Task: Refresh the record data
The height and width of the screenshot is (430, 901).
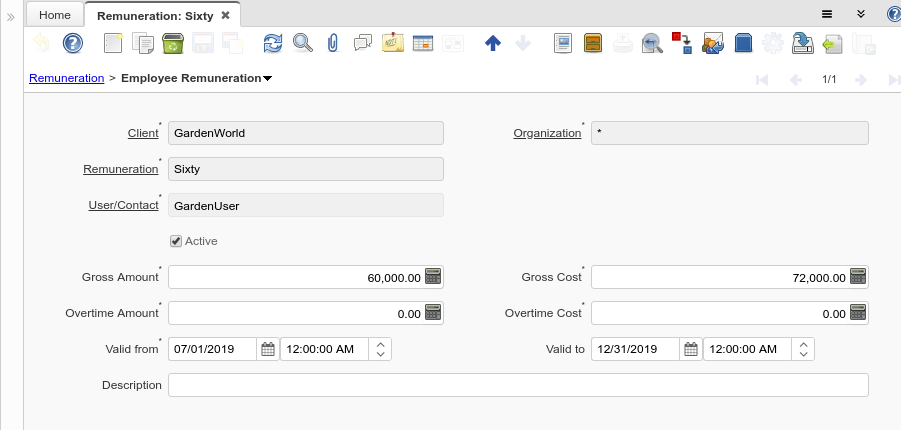Action: [x=273, y=43]
